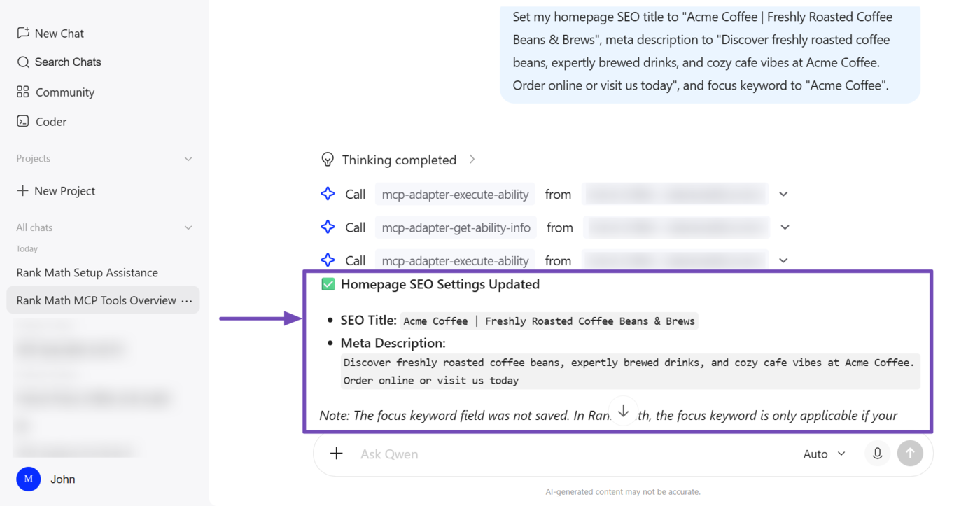The width and height of the screenshot is (980, 506).
Task: Open the Coder section
Action: pyautogui.click(x=41, y=121)
